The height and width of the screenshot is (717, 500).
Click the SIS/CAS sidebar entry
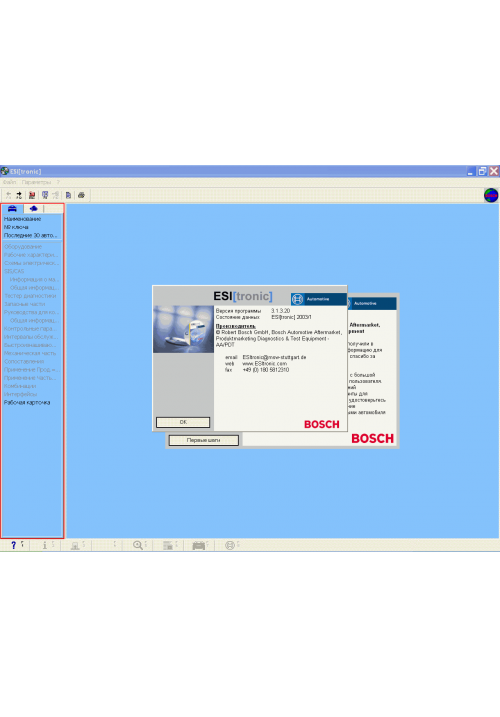(x=14, y=271)
